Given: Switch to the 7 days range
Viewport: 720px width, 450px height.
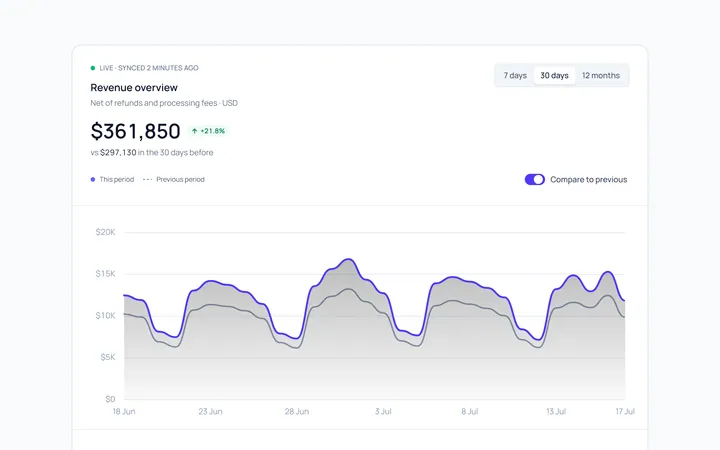Looking at the screenshot, I should [x=515, y=75].
